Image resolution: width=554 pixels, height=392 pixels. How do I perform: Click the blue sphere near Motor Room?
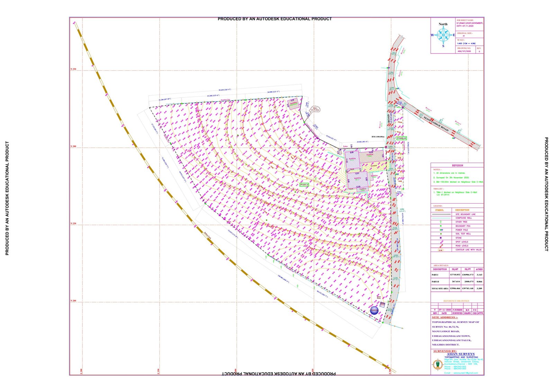pos(374,311)
